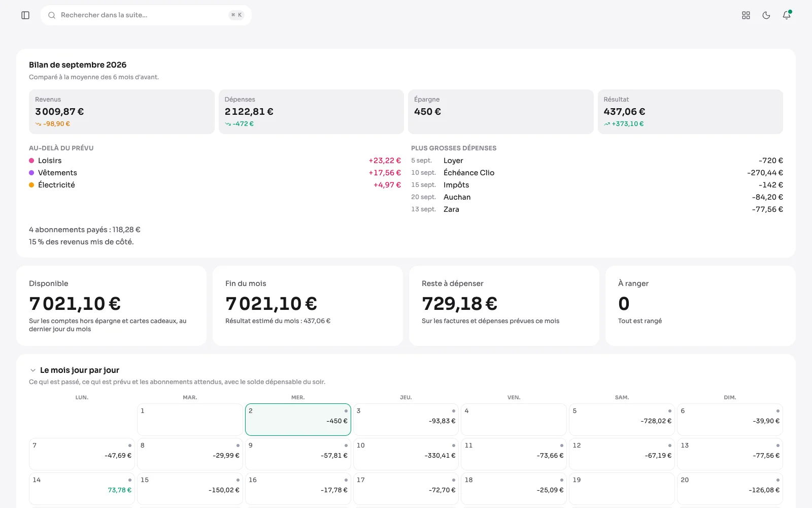
Task: Select the Loisirs category row
Action: (215, 161)
